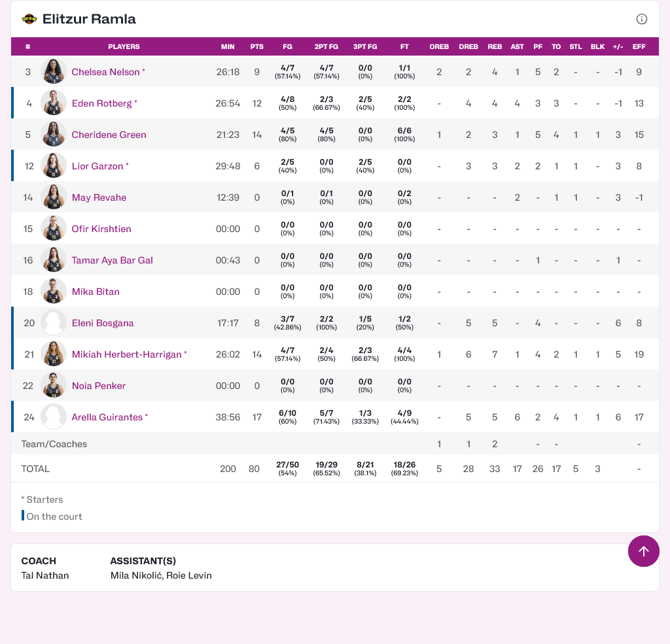Open Lior Garzon's player page

coord(97,166)
